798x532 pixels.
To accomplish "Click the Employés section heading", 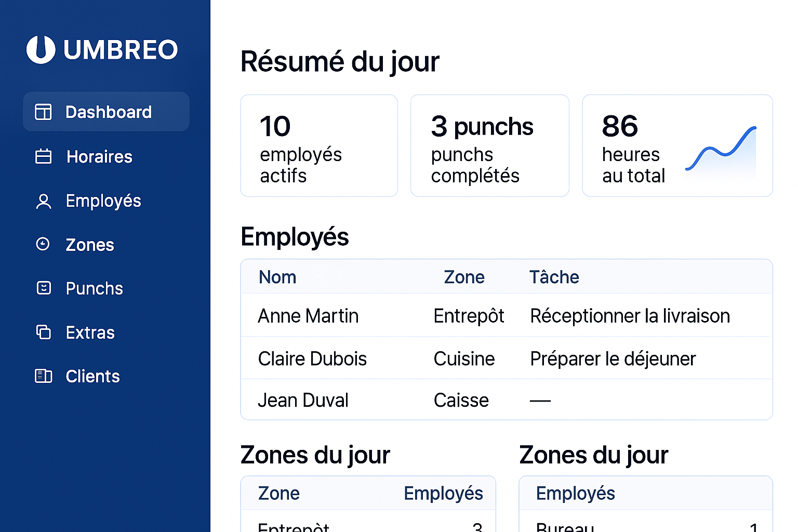I will 295,237.
